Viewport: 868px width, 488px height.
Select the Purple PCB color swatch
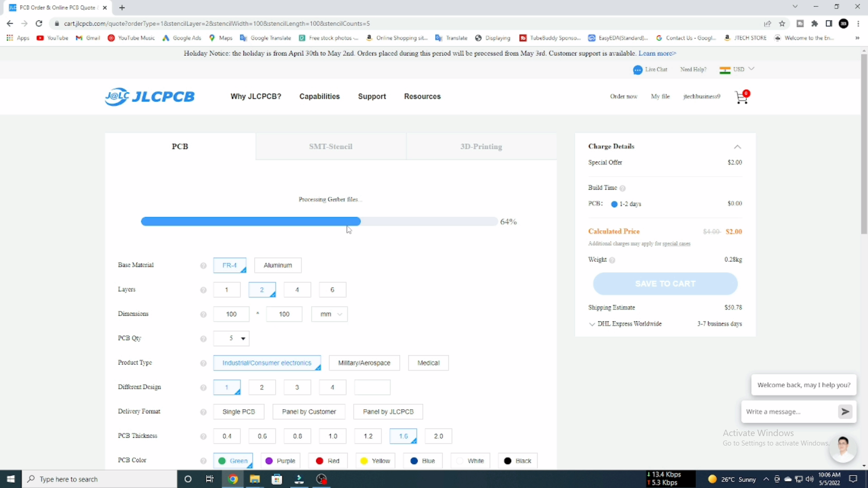tap(280, 461)
